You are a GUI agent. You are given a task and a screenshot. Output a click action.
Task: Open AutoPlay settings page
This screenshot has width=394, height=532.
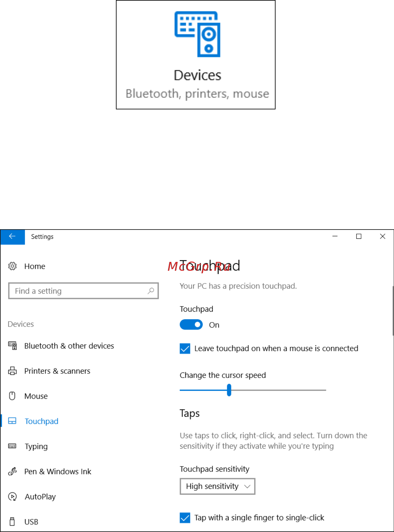tap(40, 496)
